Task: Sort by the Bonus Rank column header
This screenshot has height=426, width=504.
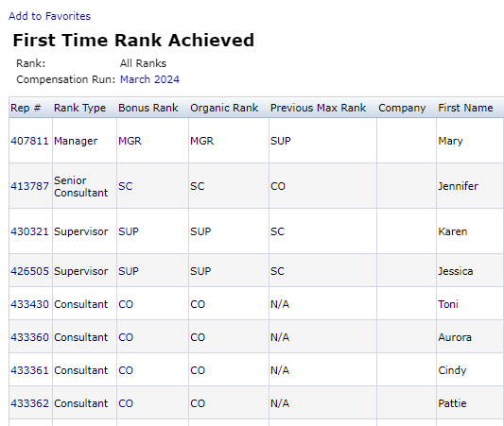Action: 148,108
